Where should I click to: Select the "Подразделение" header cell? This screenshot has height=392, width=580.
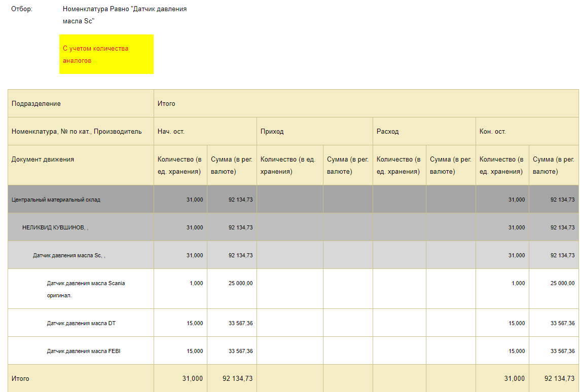click(36, 103)
